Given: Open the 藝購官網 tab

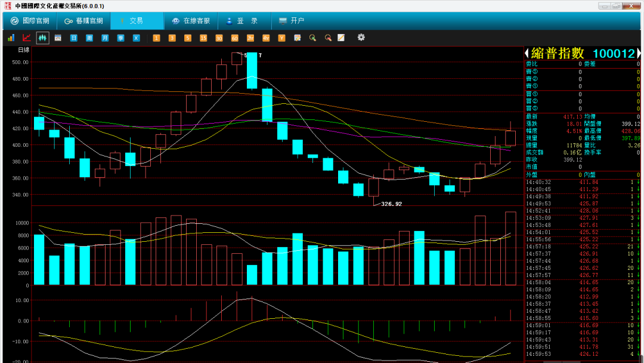Looking at the screenshot, I should tap(83, 20).
